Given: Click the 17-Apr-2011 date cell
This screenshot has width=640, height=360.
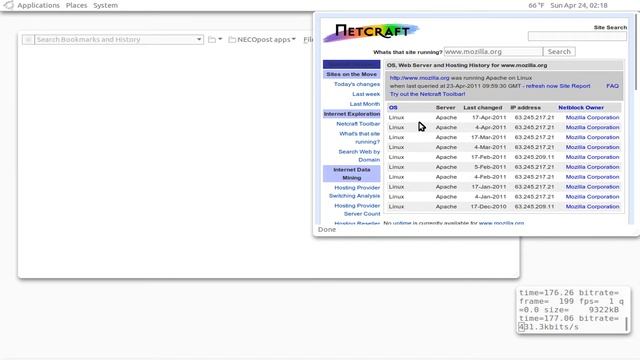Looking at the screenshot, I should (489, 117).
